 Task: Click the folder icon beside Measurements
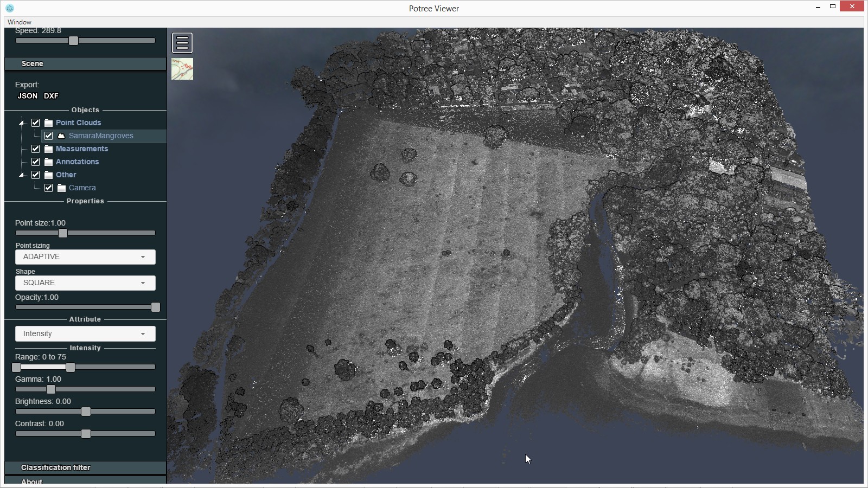coord(48,149)
